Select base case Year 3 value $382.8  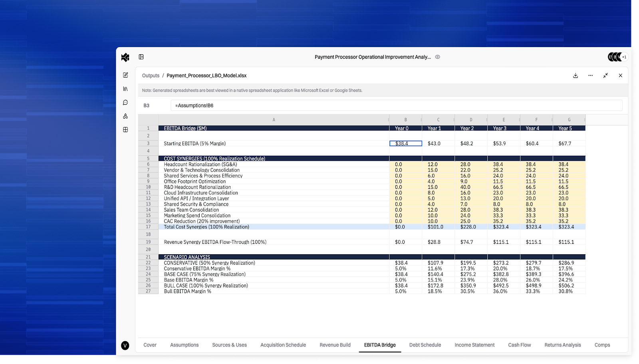tap(504, 274)
